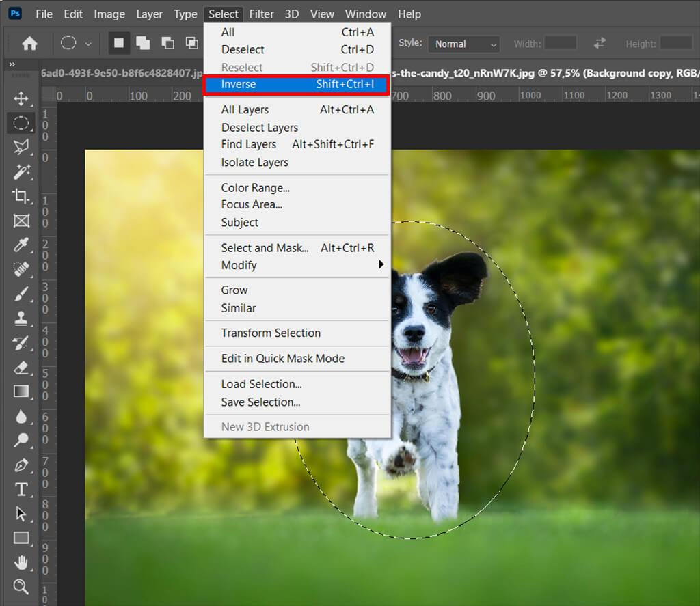Select the History Brush tool

(21, 343)
